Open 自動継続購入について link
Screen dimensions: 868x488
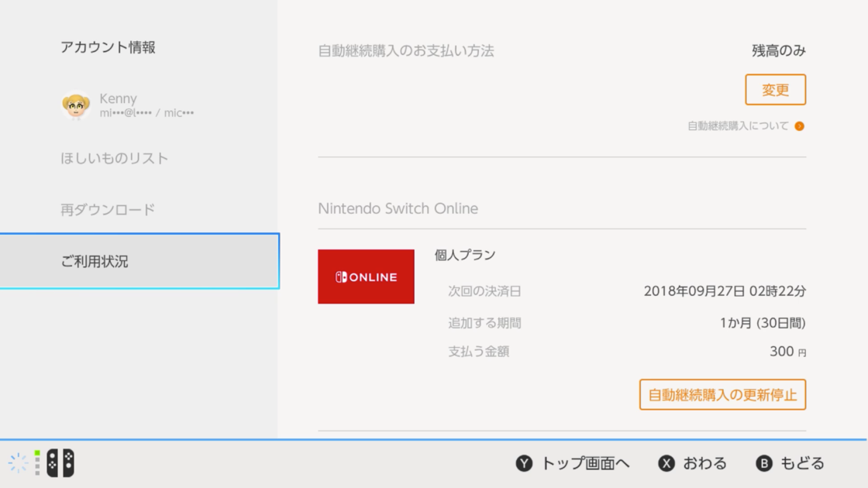(738, 126)
